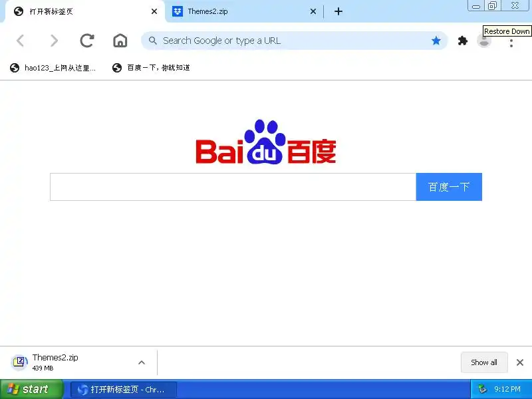The width and height of the screenshot is (532, 399).
Task: Click the Baidu logo
Action: click(x=266, y=142)
